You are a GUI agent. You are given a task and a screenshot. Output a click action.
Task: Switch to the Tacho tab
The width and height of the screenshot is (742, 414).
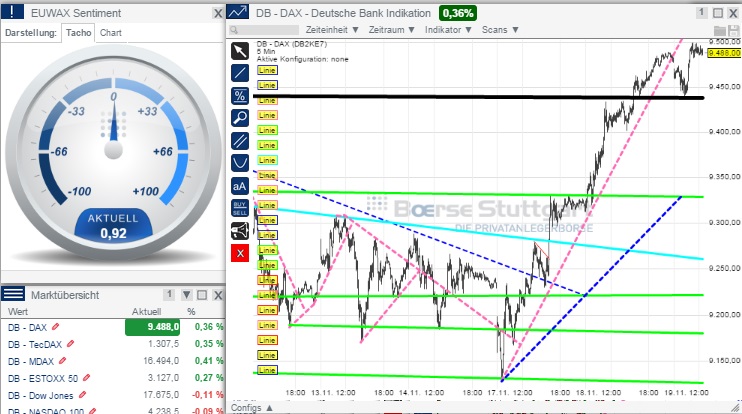coord(79,33)
